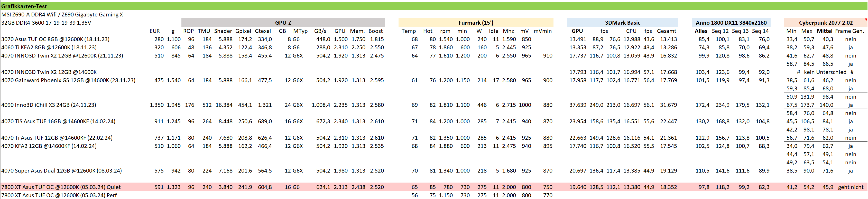Select the 7800 XT Asus TUF OC Quiet label
Viewport: 868px width, 199px height.
click(x=61, y=187)
